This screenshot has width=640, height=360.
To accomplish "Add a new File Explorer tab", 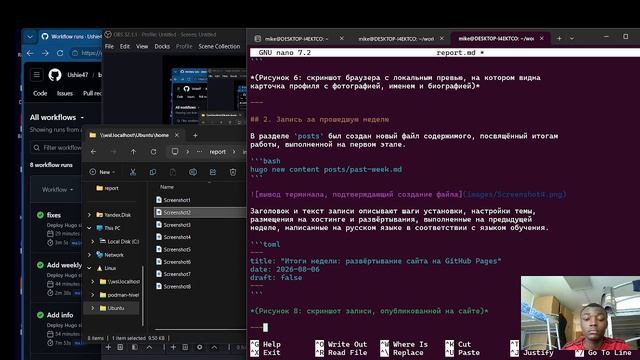I will click(x=195, y=135).
